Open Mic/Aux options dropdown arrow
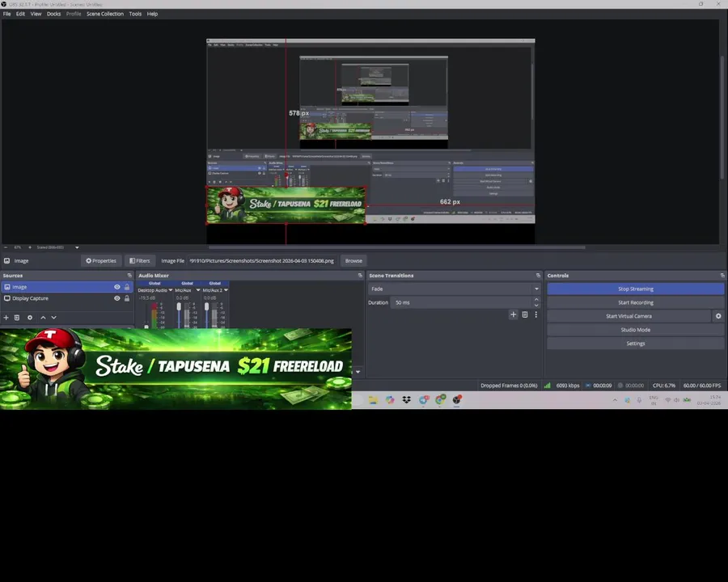Image resolution: width=728 pixels, height=582 pixels. click(x=198, y=290)
